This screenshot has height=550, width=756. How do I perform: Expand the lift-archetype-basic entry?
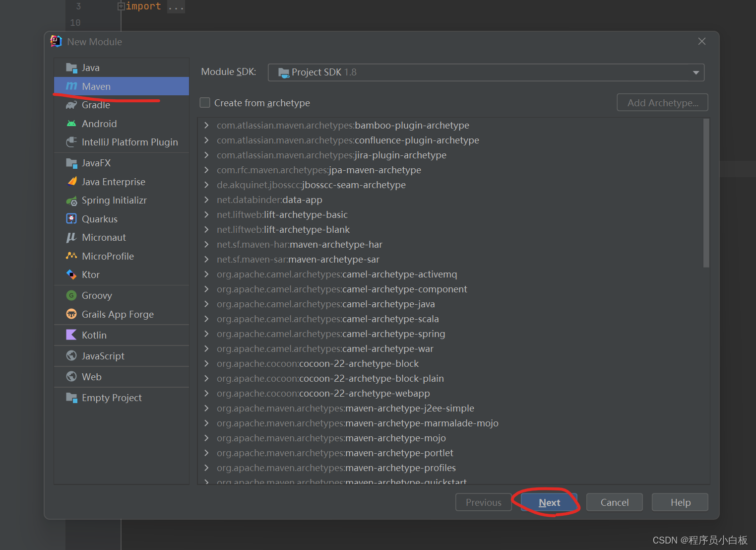206,214
